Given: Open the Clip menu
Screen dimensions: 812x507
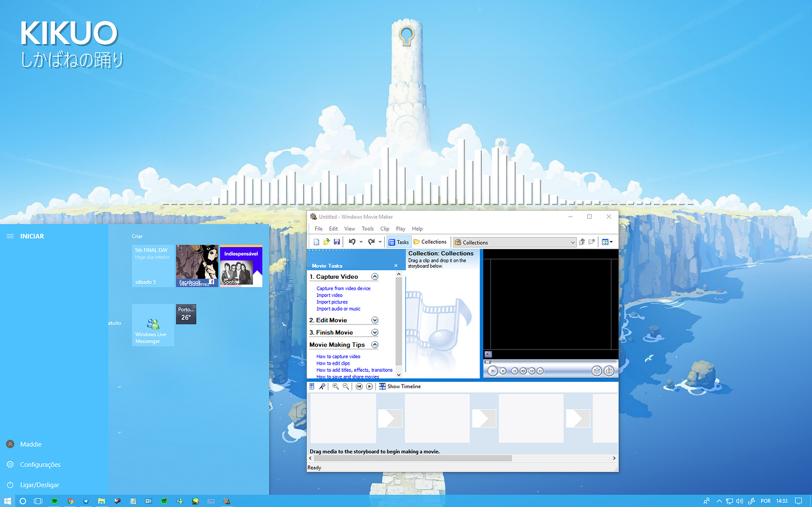Looking at the screenshot, I should [384, 228].
